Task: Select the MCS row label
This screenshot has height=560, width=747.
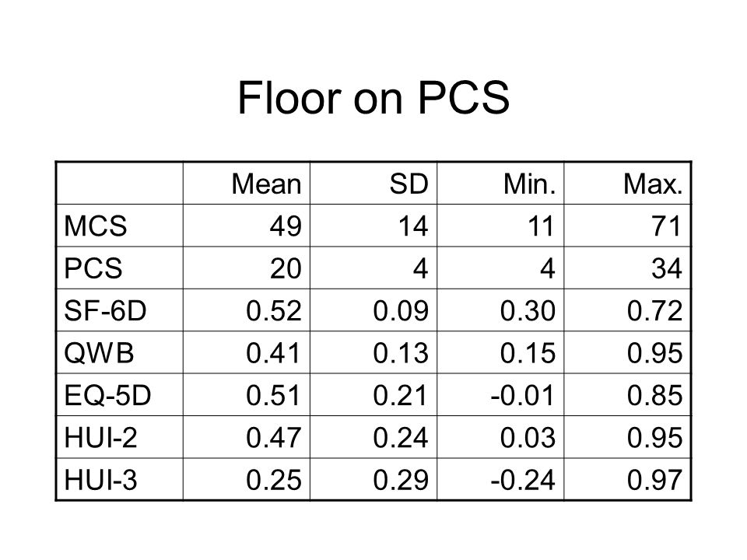Action: coord(95,226)
